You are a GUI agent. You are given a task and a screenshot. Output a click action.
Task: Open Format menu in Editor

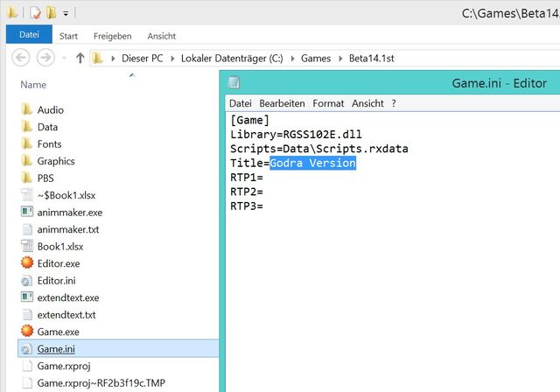point(328,103)
